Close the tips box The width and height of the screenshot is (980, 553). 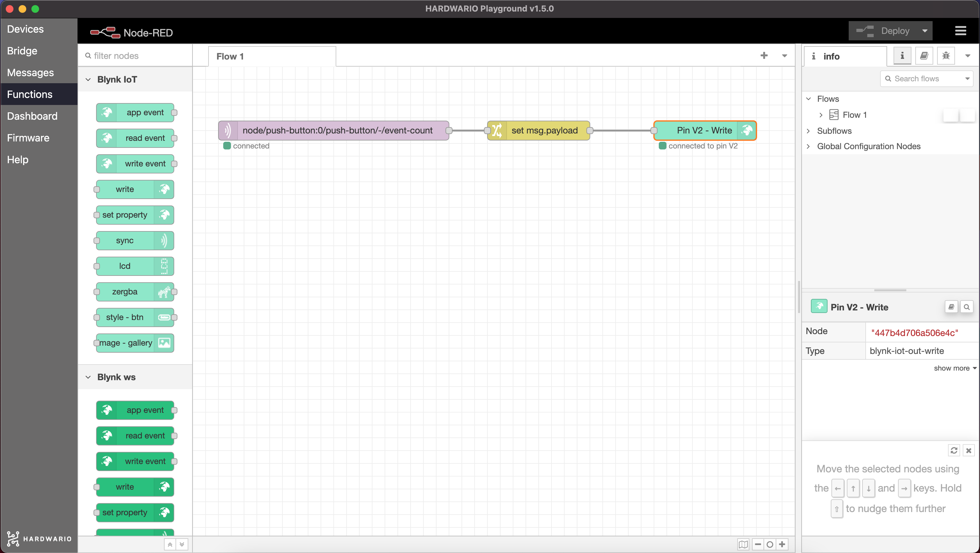coord(968,450)
